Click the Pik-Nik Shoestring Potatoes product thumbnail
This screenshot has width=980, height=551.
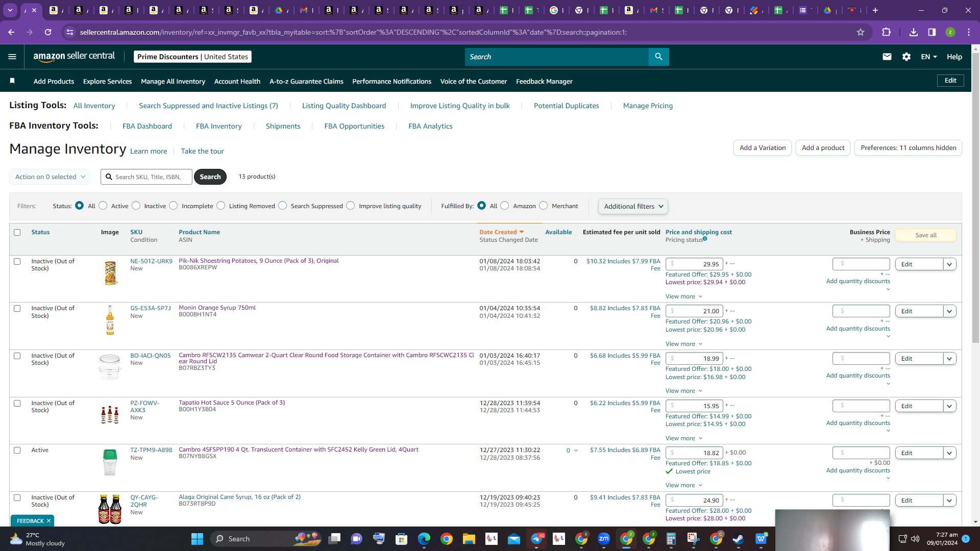[110, 273]
